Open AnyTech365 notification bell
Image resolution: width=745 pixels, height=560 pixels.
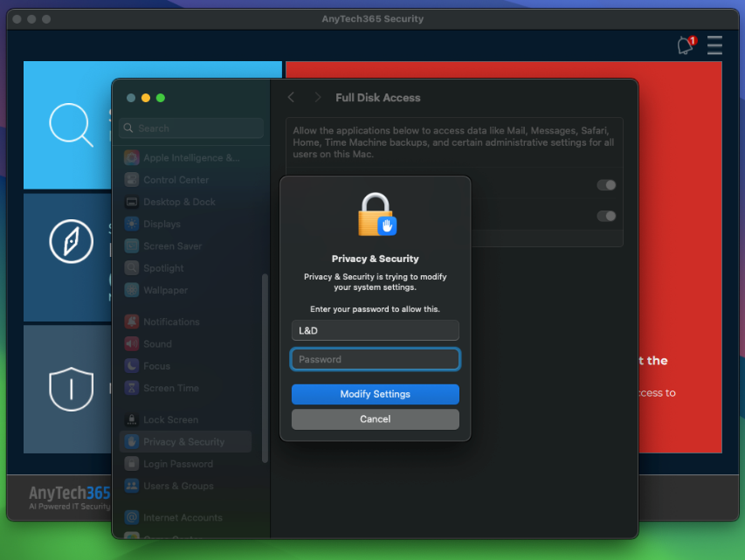click(686, 45)
